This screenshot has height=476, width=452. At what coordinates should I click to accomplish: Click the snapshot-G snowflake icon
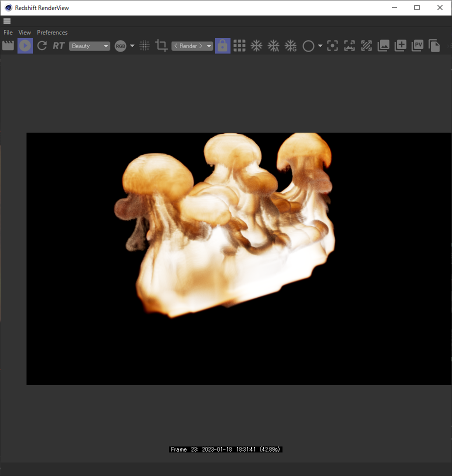point(290,46)
